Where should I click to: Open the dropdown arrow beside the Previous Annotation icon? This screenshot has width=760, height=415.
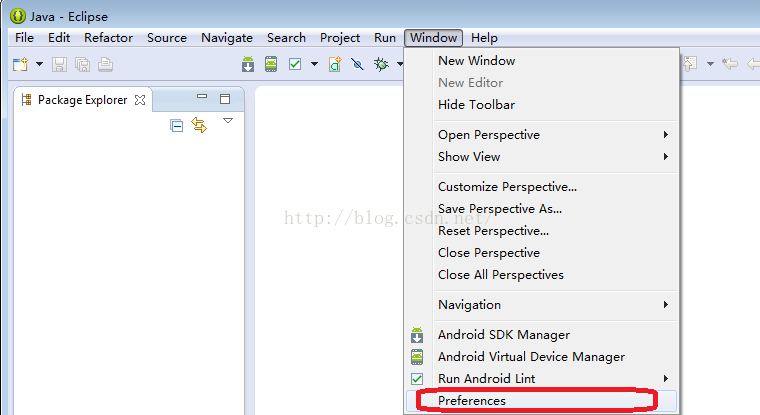pyautogui.click(x=710, y=64)
